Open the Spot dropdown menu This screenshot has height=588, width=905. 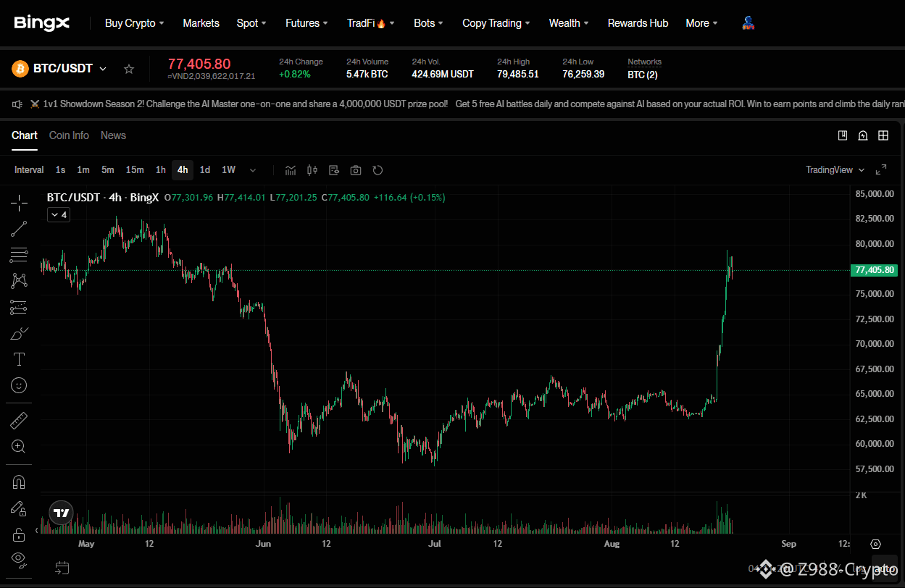coord(251,23)
